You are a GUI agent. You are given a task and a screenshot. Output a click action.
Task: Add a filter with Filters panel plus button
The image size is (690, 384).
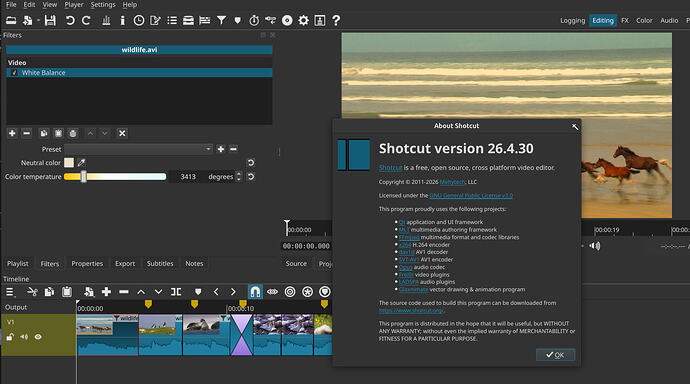coord(12,133)
